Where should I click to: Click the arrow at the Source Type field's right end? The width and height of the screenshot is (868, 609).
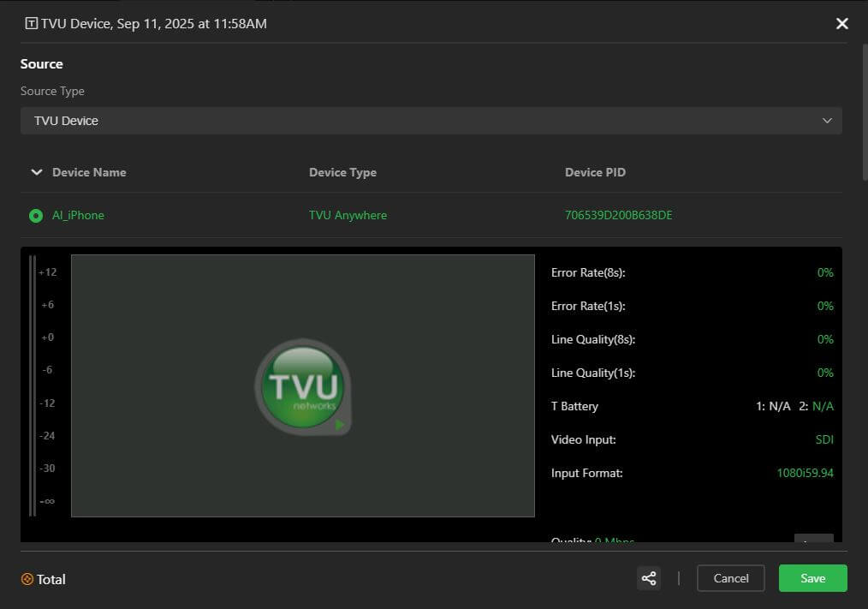pyautogui.click(x=827, y=121)
